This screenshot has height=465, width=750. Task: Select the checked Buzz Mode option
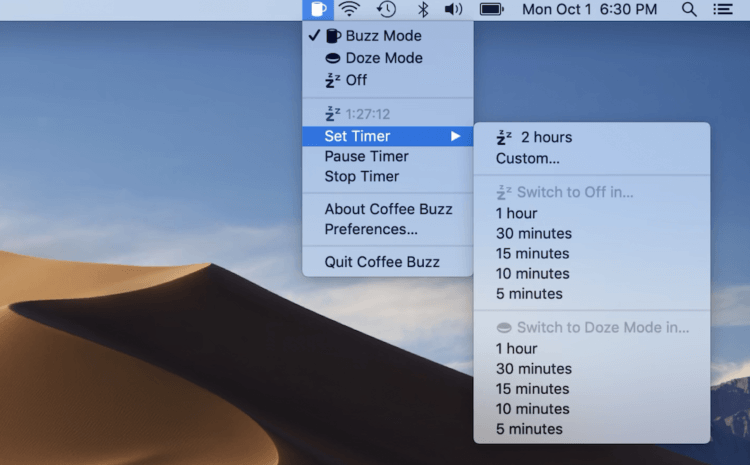coord(388,36)
